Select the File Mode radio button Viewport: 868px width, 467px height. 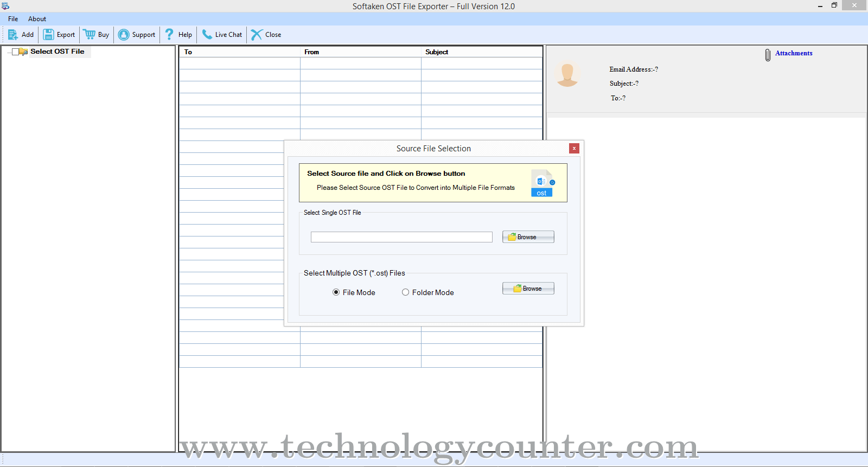336,292
